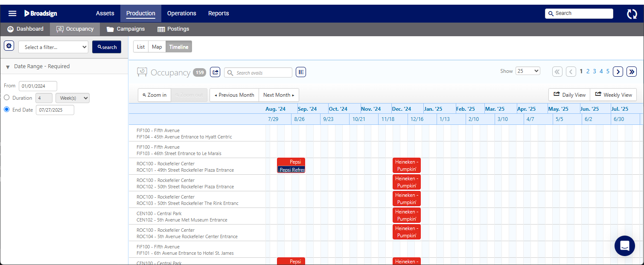The image size is (644, 265).
Task: Click Heineken booking on ROC104 row
Action: (x=407, y=232)
